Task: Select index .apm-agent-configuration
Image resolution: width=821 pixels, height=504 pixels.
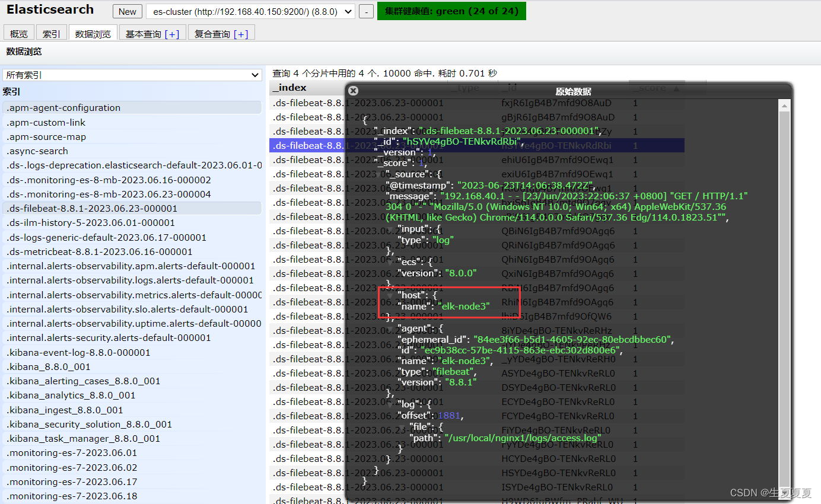Action: pos(132,108)
